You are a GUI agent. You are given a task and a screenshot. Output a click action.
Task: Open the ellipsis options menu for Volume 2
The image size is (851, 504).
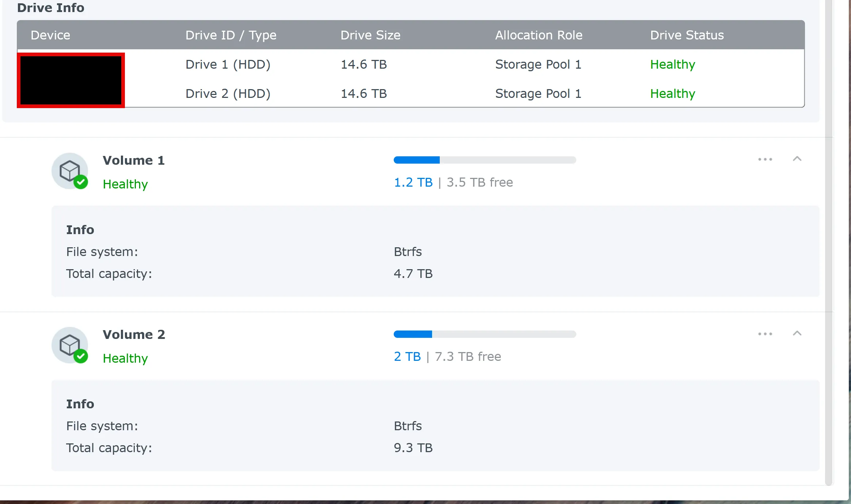(x=765, y=333)
